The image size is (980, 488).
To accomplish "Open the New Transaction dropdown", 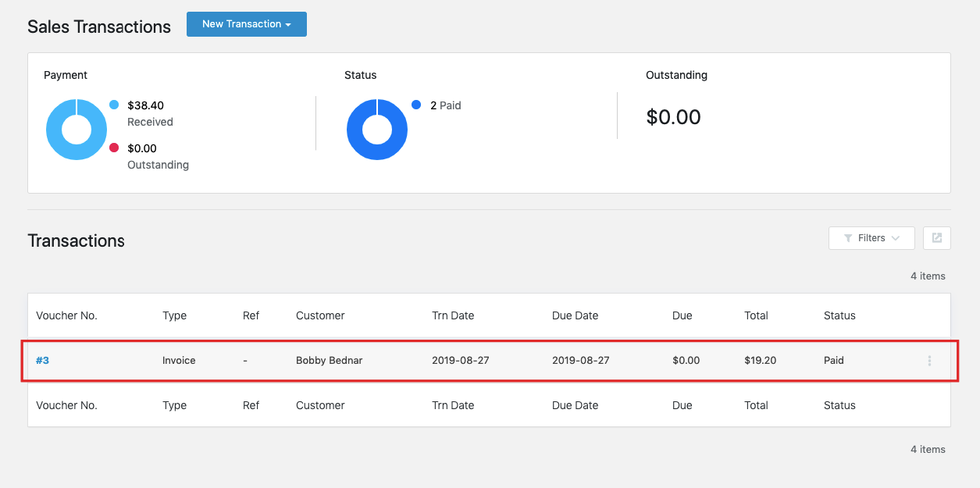I will 246,24.
